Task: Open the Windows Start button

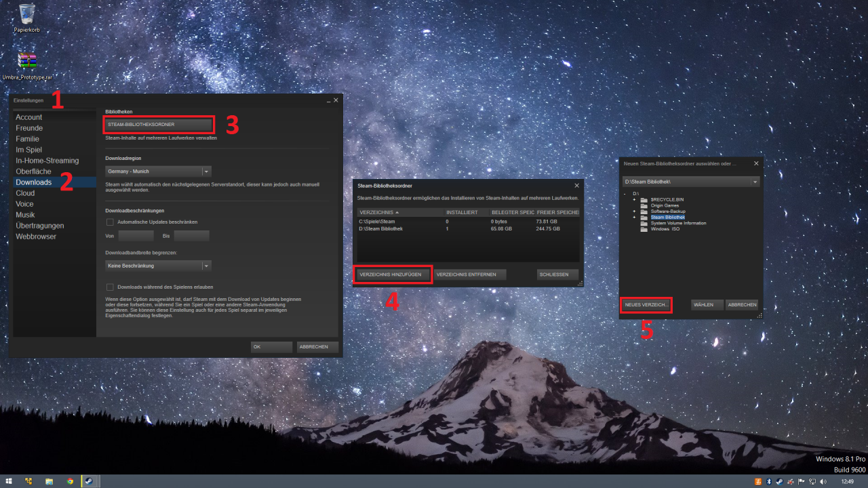Action: pyautogui.click(x=9, y=481)
